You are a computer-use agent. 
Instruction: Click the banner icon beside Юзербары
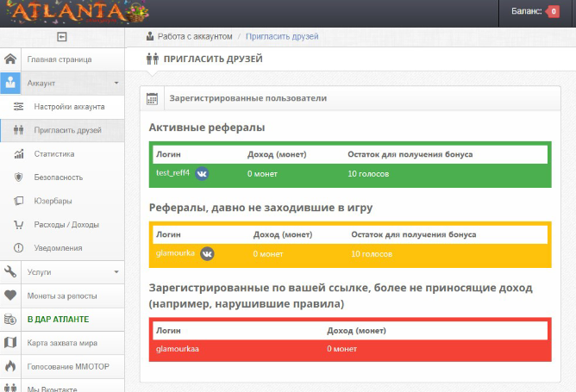point(18,201)
